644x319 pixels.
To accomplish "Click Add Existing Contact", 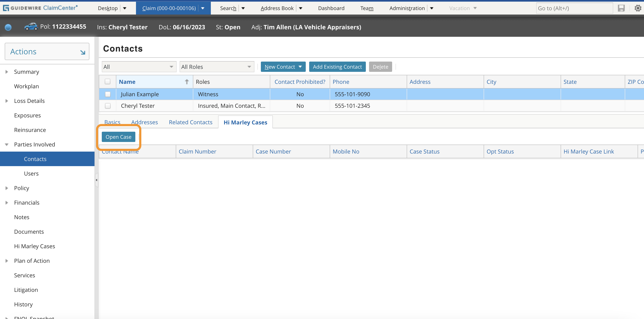I will (337, 66).
